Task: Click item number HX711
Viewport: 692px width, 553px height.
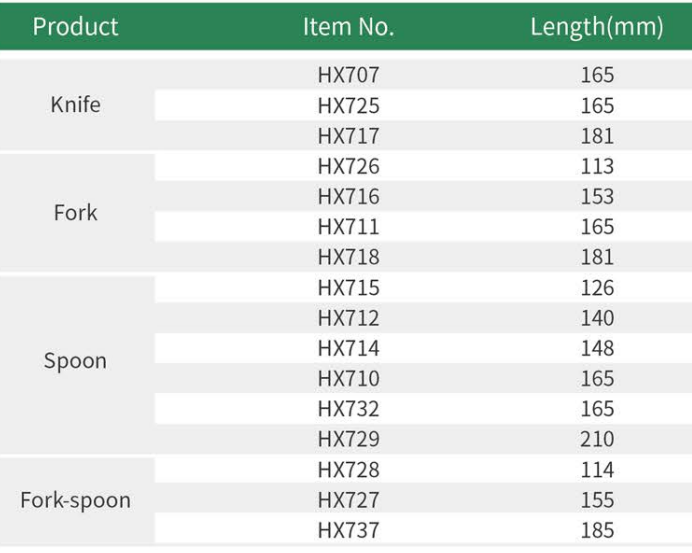Action: pos(348,227)
